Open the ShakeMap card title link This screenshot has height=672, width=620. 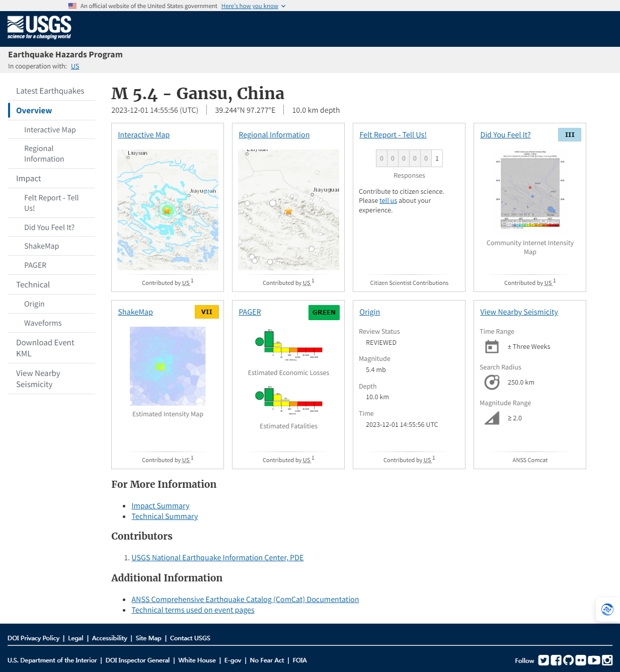pos(135,312)
